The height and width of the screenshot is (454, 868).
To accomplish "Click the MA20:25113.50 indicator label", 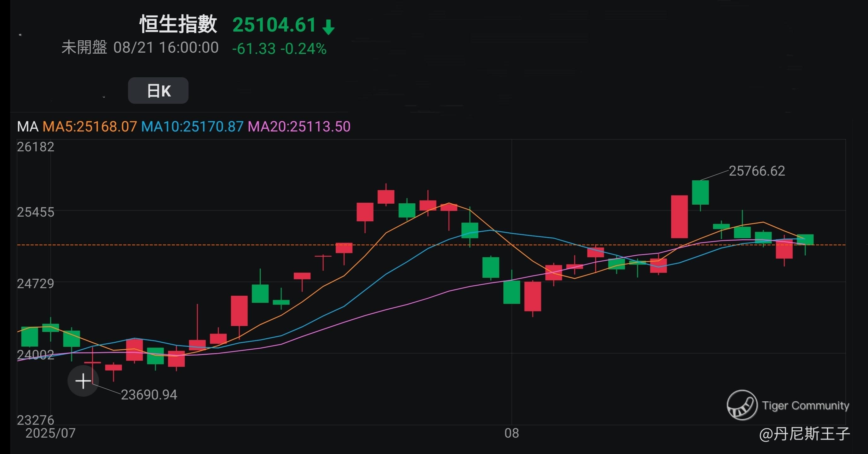I will [x=299, y=126].
